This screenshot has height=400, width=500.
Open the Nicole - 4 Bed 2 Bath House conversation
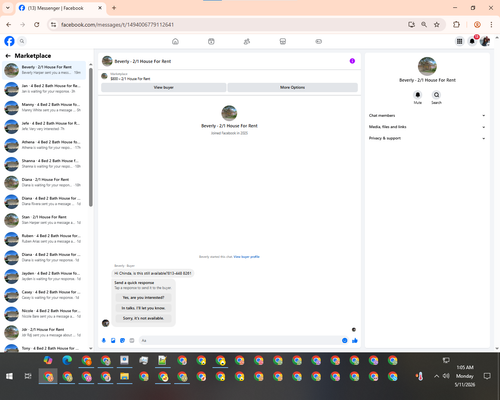click(44, 313)
